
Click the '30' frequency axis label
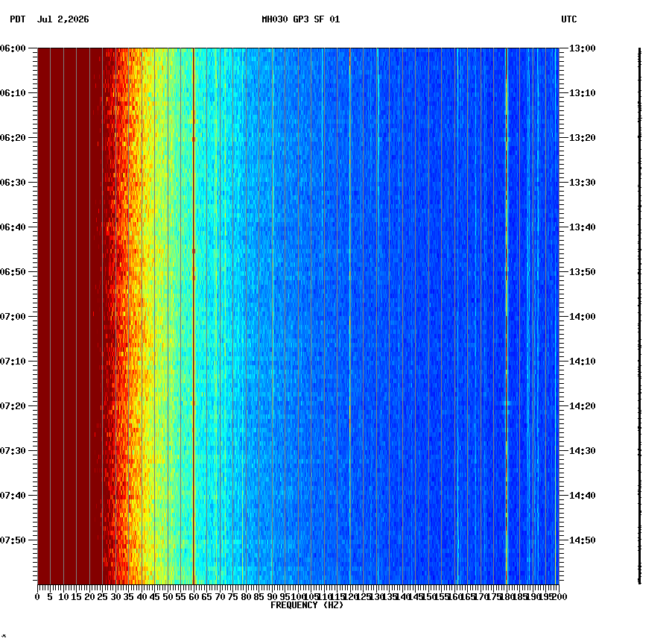pos(115,597)
